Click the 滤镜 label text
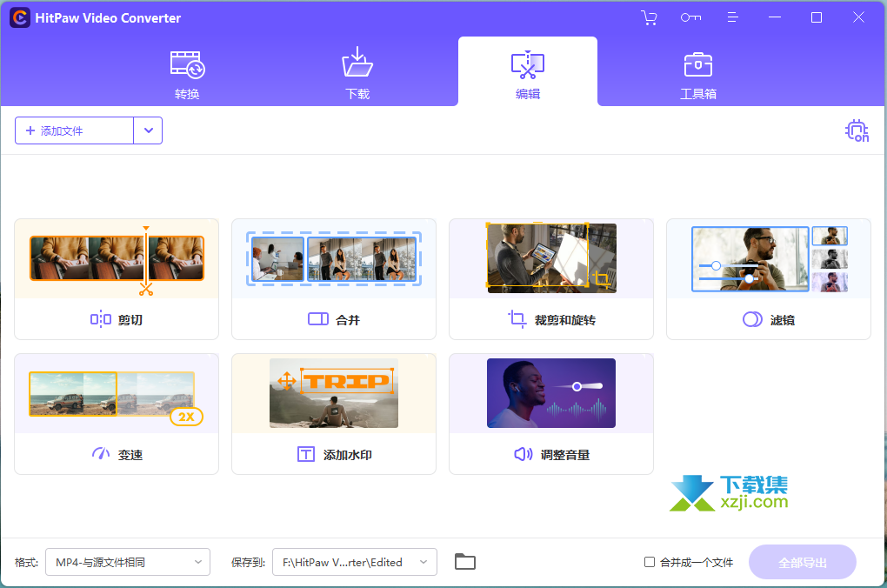887x588 pixels. click(783, 320)
